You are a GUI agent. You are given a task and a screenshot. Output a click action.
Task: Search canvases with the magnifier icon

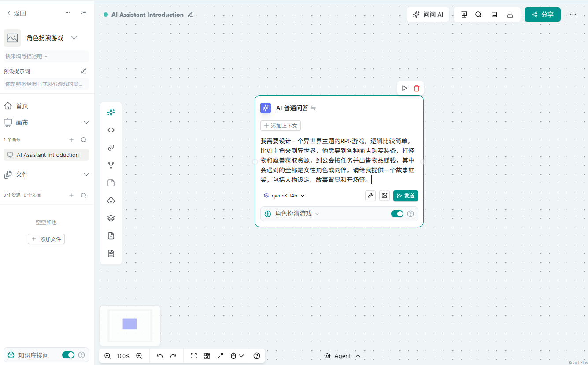[84, 140]
